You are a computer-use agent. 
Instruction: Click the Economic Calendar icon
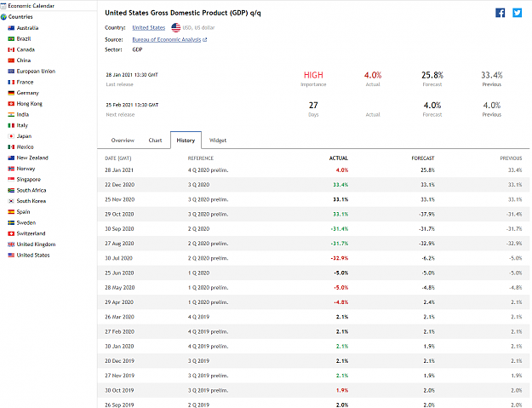pos(3,6)
